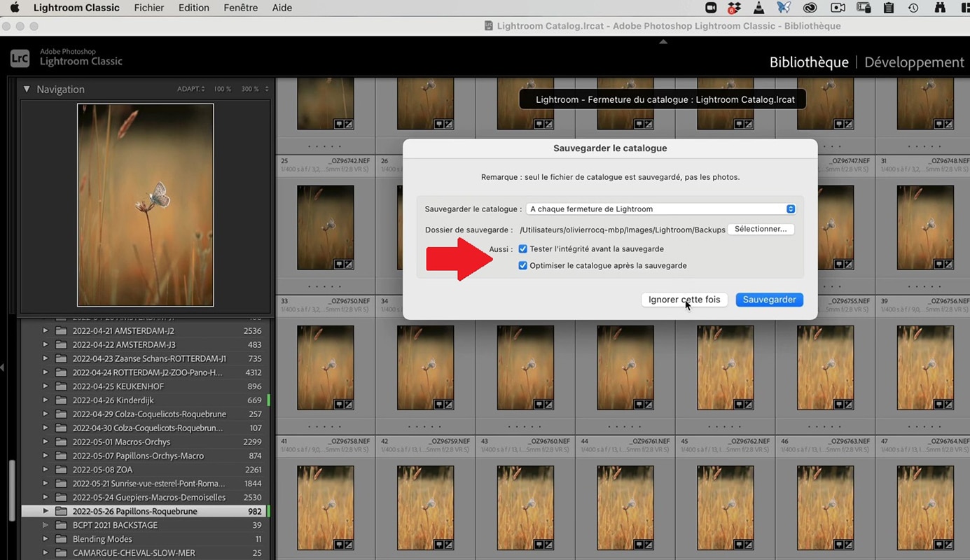
Task: Click the Navigator preview butterfly image
Action: pyautogui.click(x=146, y=205)
